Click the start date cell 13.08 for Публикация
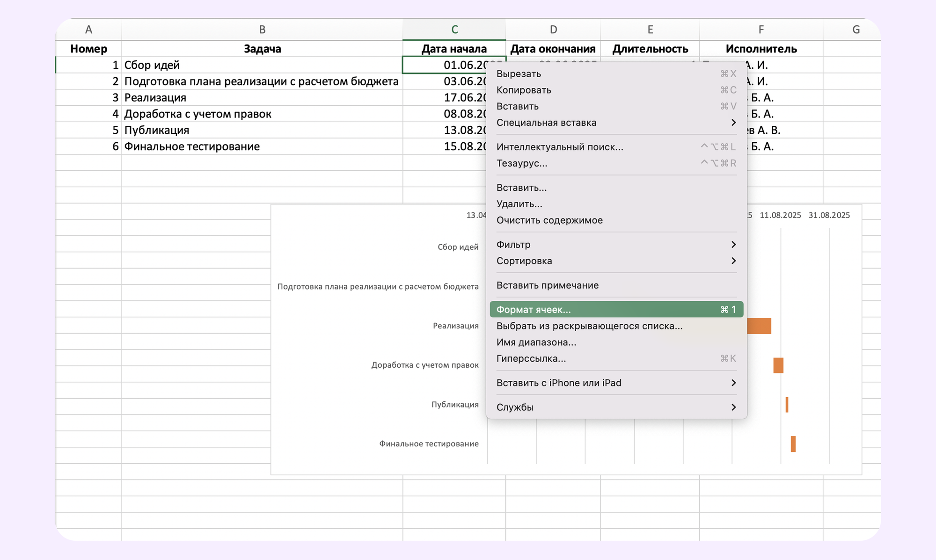This screenshot has width=936, height=560. pyautogui.click(x=445, y=130)
